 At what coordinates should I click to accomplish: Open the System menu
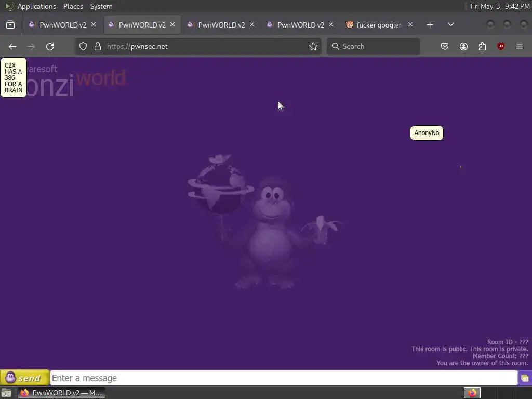click(x=101, y=6)
